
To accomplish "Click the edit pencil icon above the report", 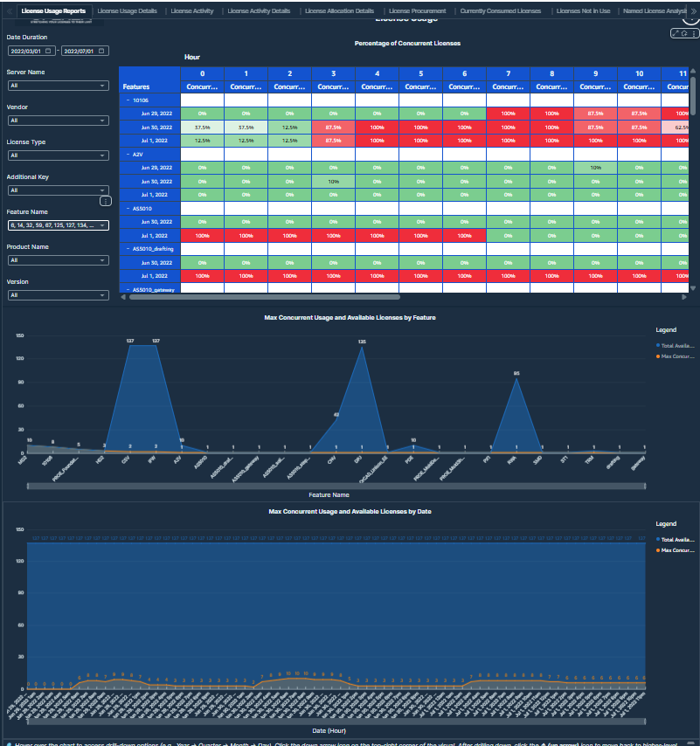I will [x=675, y=33].
